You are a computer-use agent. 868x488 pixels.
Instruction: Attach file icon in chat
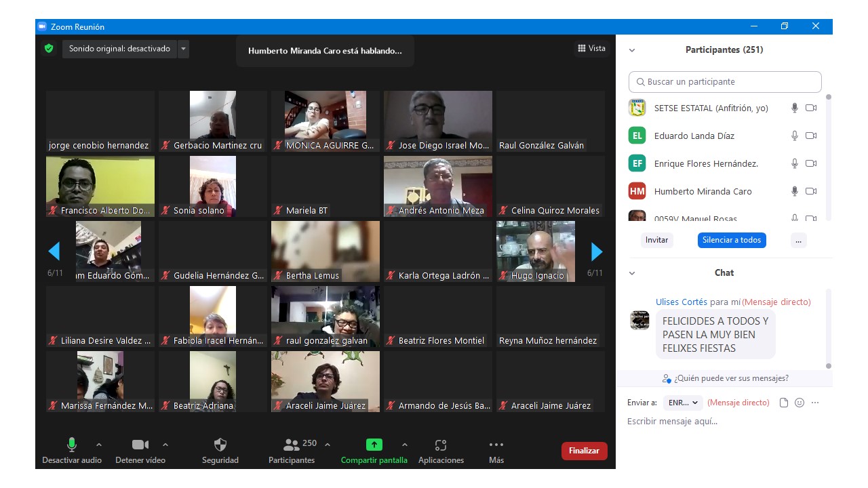pos(784,403)
